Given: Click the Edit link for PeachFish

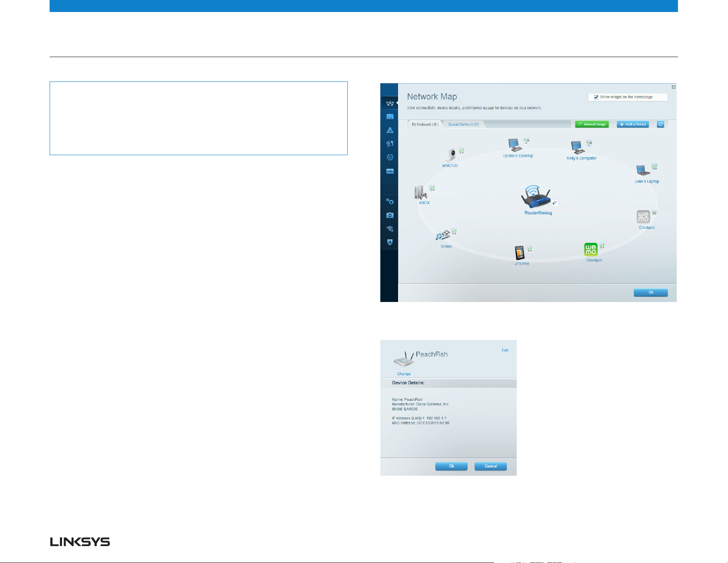Looking at the screenshot, I should point(505,350).
